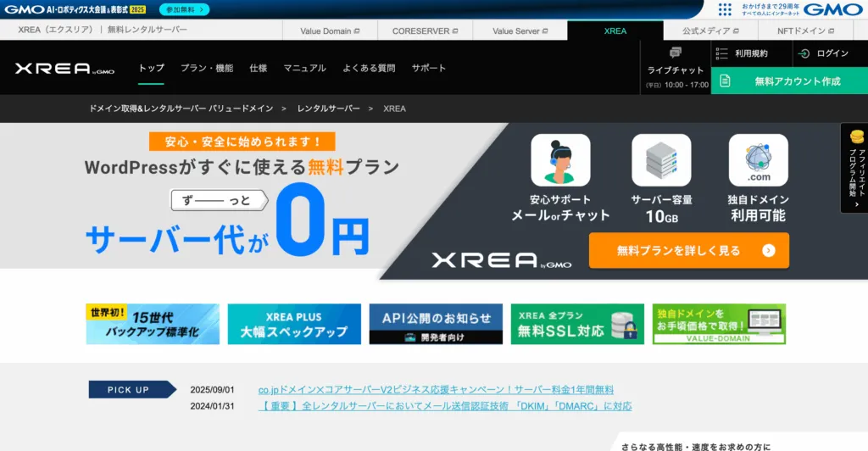Open the Value Domain tab
Viewport: 868px width, 451px height.
(x=330, y=31)
